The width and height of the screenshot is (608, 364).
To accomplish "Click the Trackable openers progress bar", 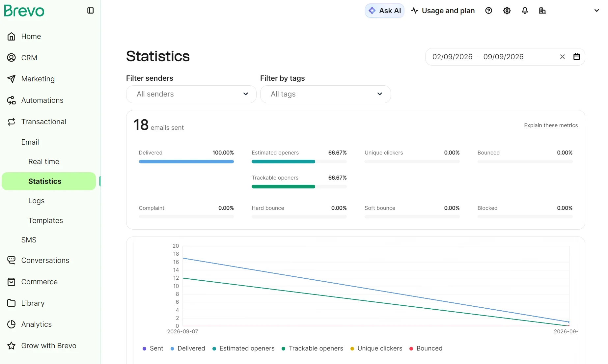I will coord(299,187).
